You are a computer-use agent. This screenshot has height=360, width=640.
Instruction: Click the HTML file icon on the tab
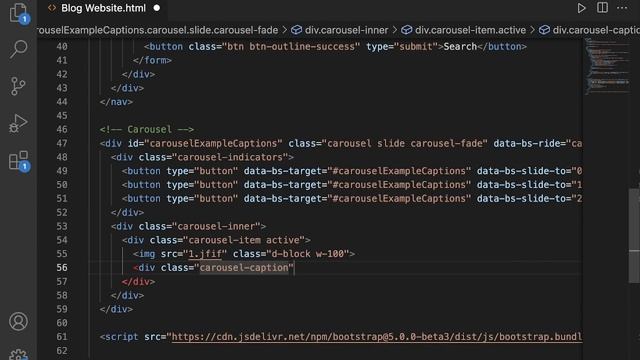point(52,8)
